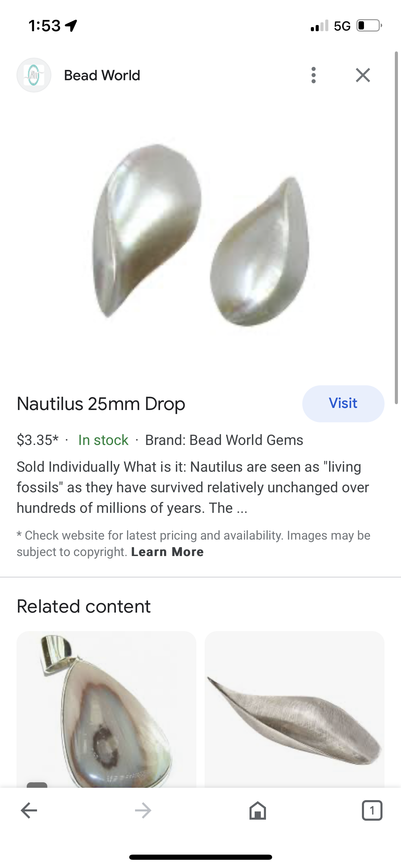
Task: Open the Learn More link
Action: (x=167, y=552)
